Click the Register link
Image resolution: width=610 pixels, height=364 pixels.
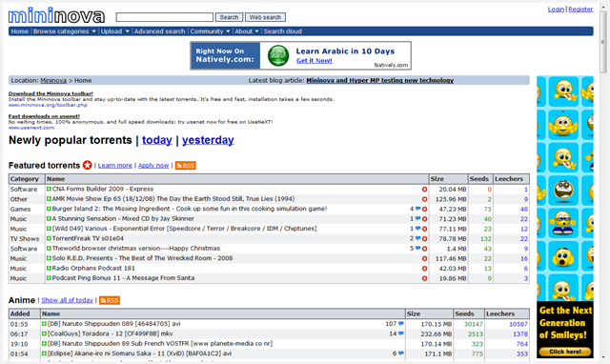(x=580, y=10)
